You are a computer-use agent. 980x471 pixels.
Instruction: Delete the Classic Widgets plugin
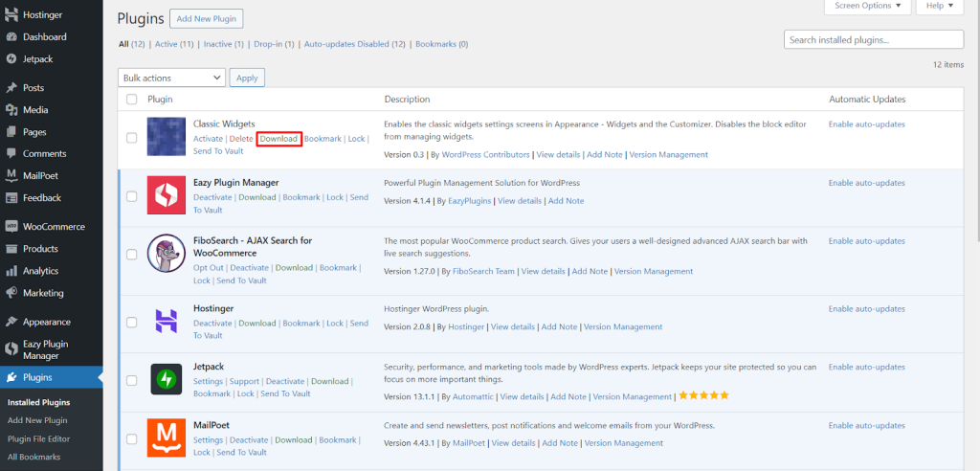tap(241, 138)
